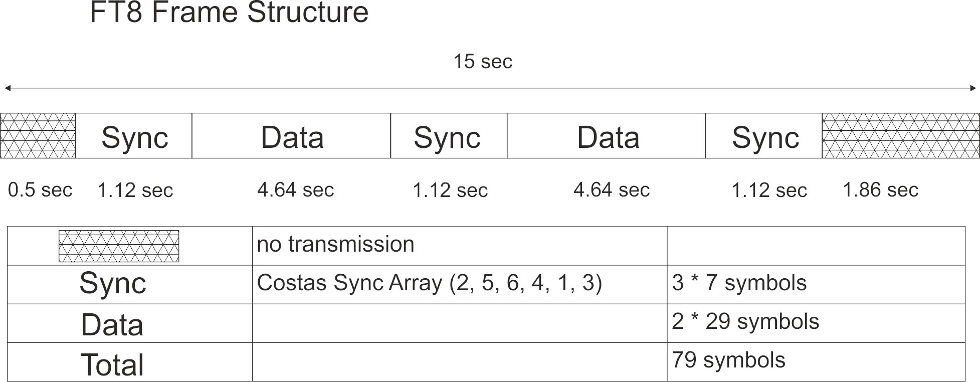Image resolution: width=980 pixels, height=382 pixels.
Task: Click the second Data block
Action: [x=608, y=136]
